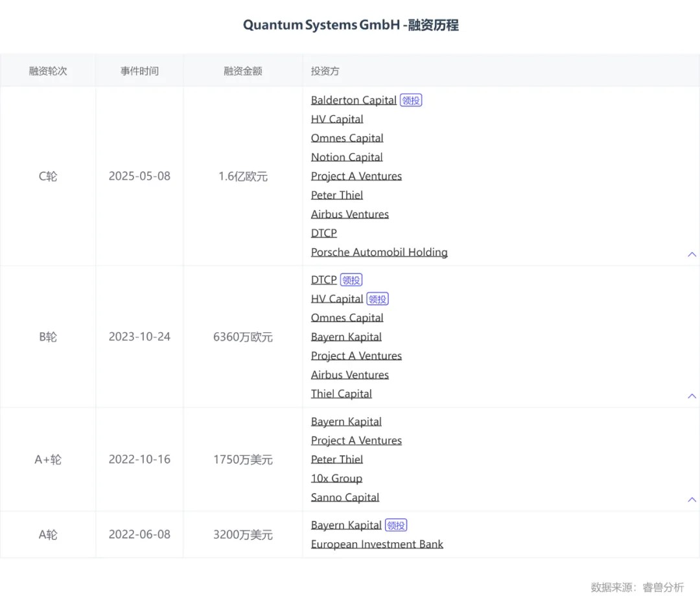The width and height of the screenshot is (700, 616).
Task: Open European Investment Bank link
Action: click(x=377, y=544)
